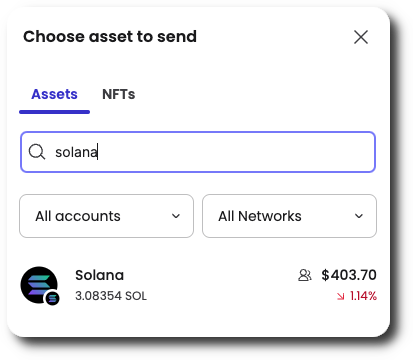Viewport: 413px width, 360px height.
Task: Expand the All accounts chevron arrow
Action: point(176,216)
